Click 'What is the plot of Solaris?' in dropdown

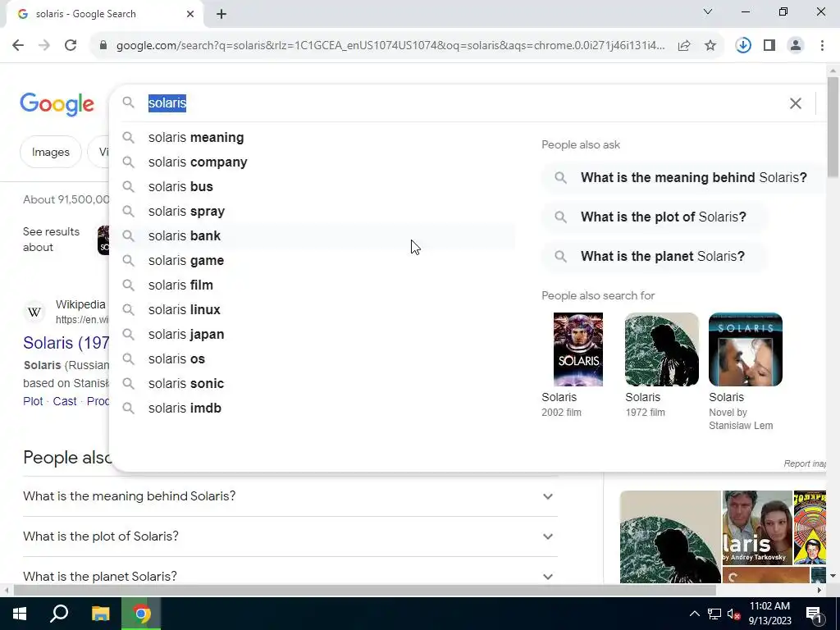point(654,217)
